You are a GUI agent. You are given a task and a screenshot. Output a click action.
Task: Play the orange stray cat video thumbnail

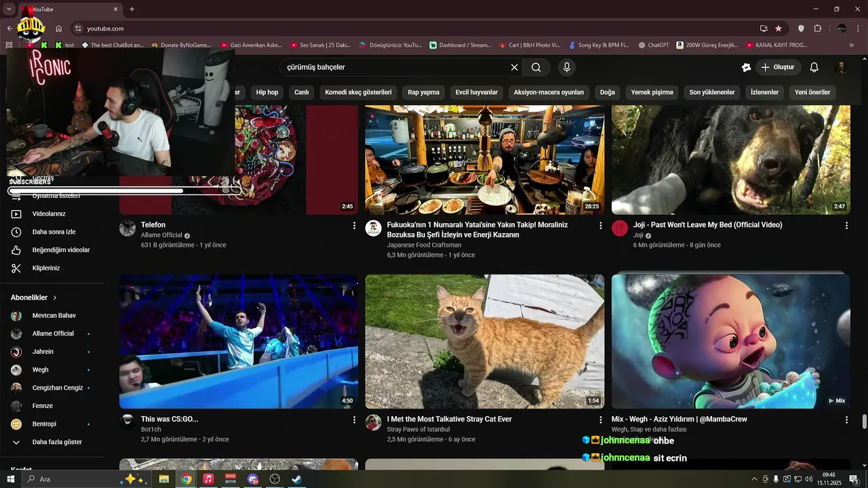pos(485,342)
